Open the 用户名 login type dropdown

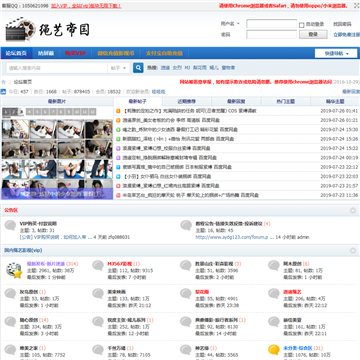click(230, 24)
